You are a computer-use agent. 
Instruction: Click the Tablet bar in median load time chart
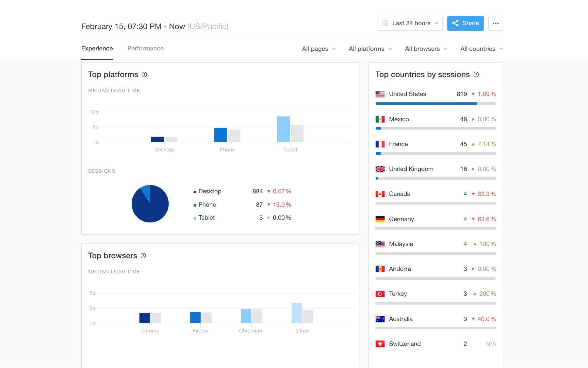[x=284, y=129]
